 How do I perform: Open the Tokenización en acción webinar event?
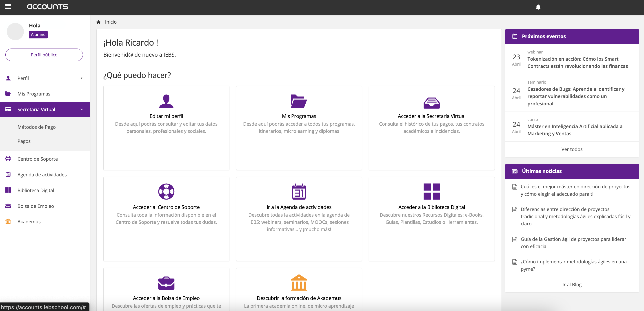pyautogui.click(x=577, y=62)
